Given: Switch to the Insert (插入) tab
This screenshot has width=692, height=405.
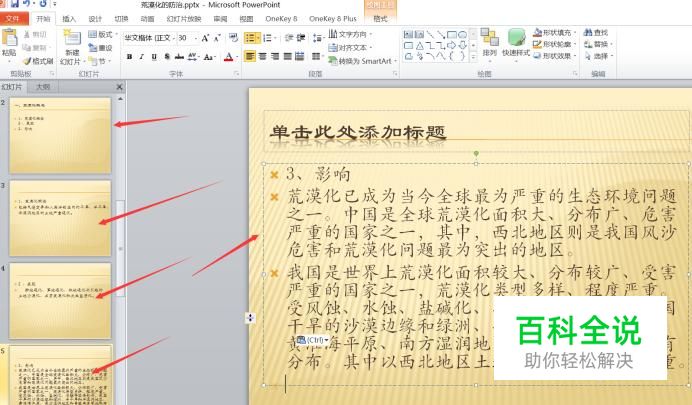Looking at the screenshot, I should [69, 19].
